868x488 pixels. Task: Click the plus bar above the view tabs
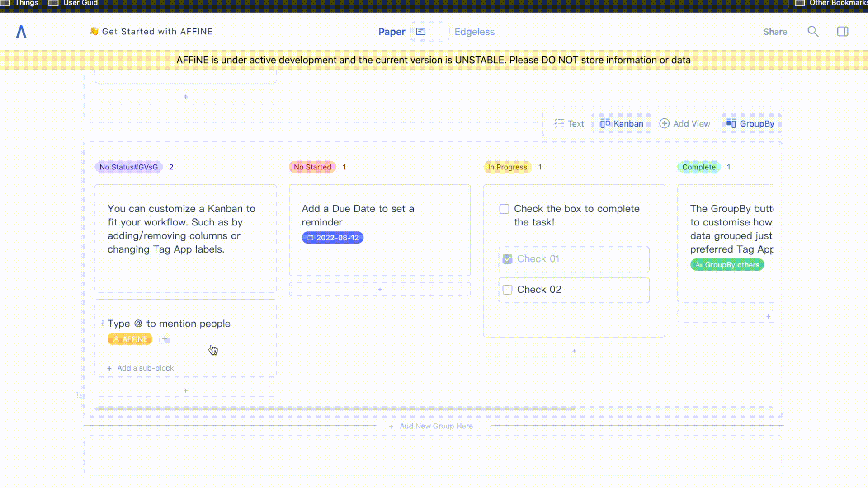click(185, 97)
